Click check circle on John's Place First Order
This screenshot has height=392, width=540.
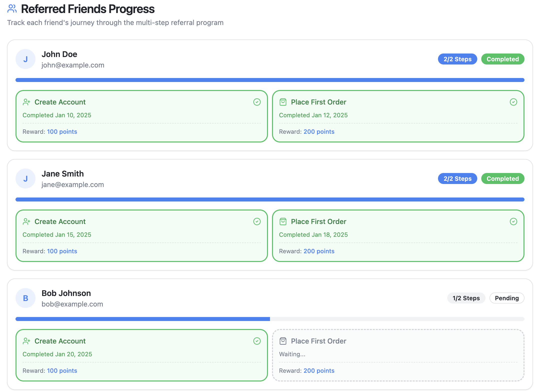click(x=513, y=102)
